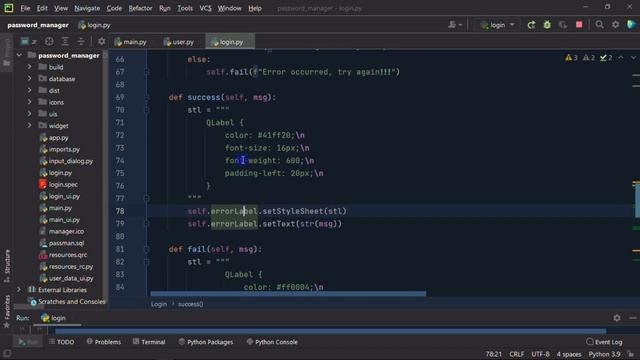
Task: Fold the def success method at line 69
Action: click(x=147, y=97)
